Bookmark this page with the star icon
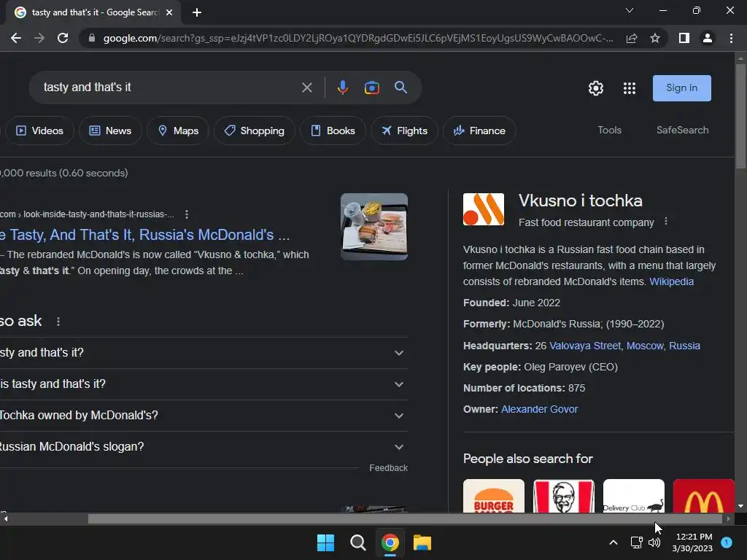This screenshot has height=560, width=747. point(655,38)
